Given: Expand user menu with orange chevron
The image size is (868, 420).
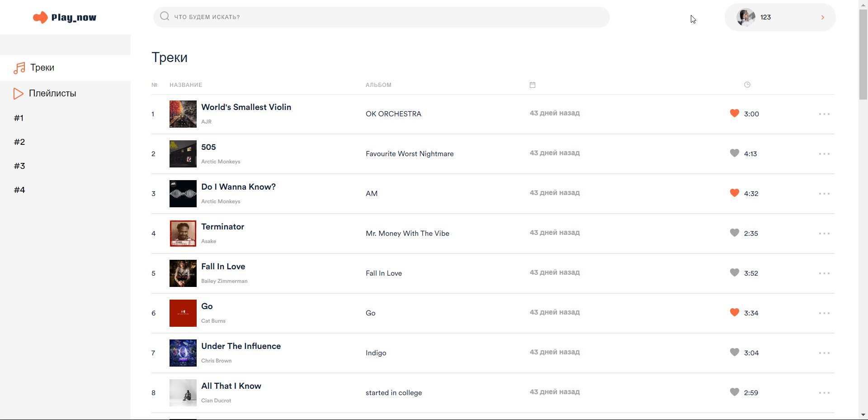Looking at the screenshot, I should tap(822, 18).
